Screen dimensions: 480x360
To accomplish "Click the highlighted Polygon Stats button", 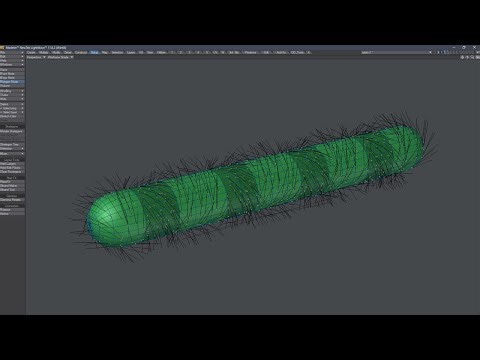I will [x=12, y=82].
